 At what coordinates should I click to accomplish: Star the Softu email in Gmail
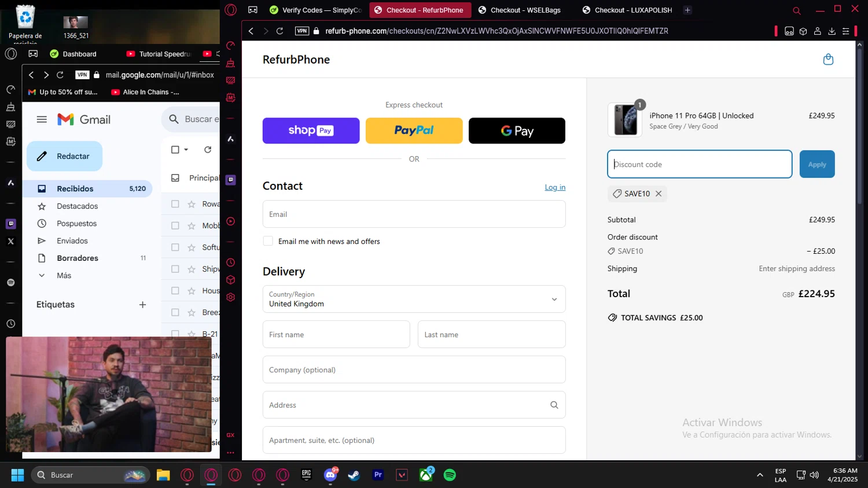click(192, 247)
